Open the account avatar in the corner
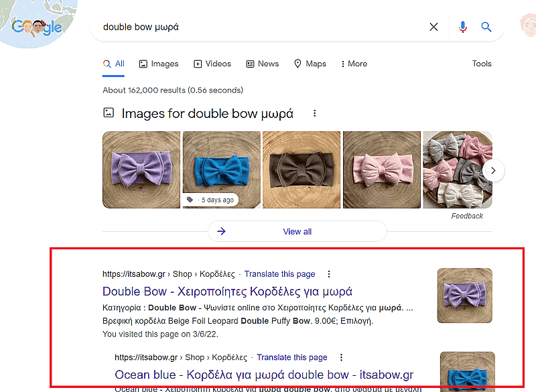 pos(529,25)
